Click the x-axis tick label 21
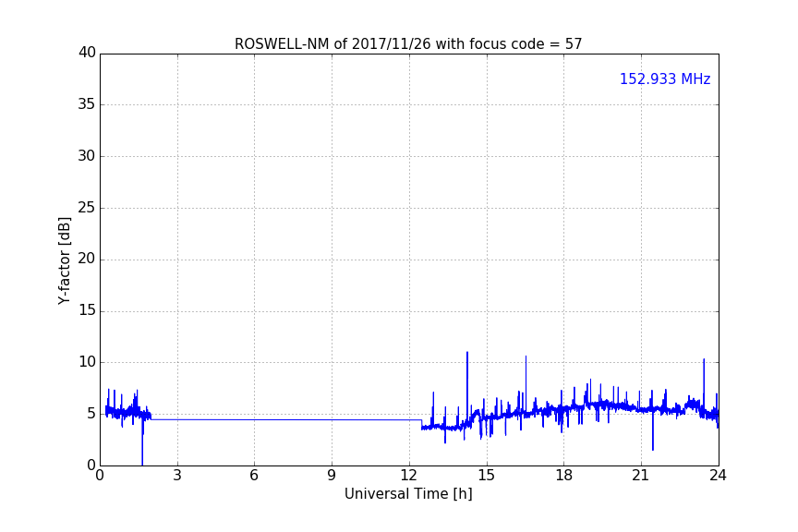This screenshot has width=798, height=532. (641, 476)
